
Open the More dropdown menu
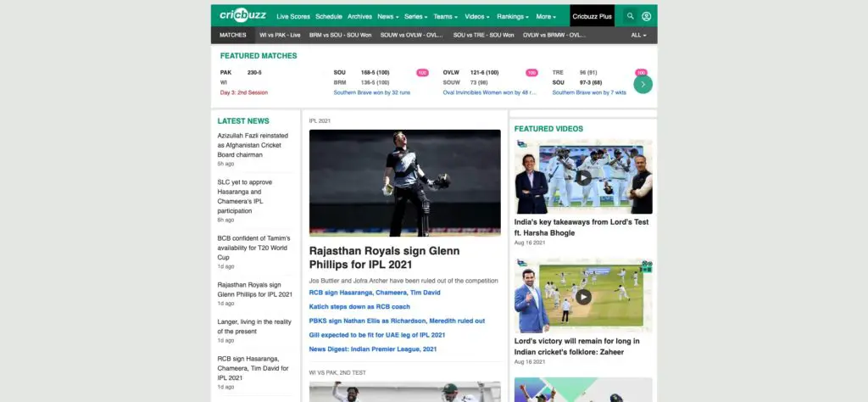tap(546, 17)
